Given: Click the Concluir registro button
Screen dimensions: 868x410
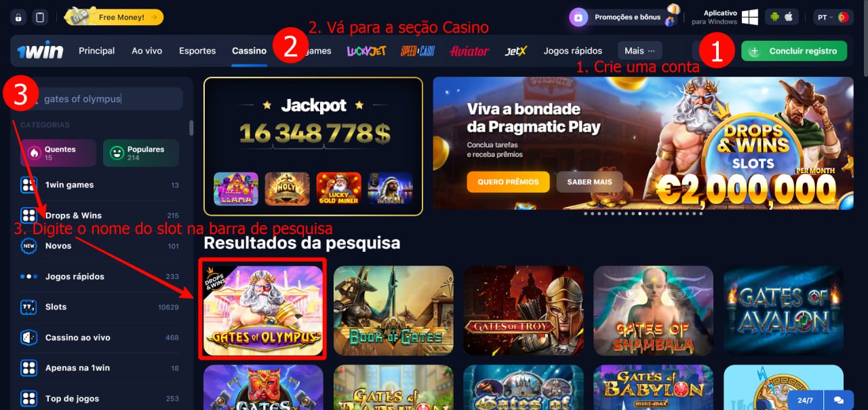Looking at the screenshot, I should point(794,51).
